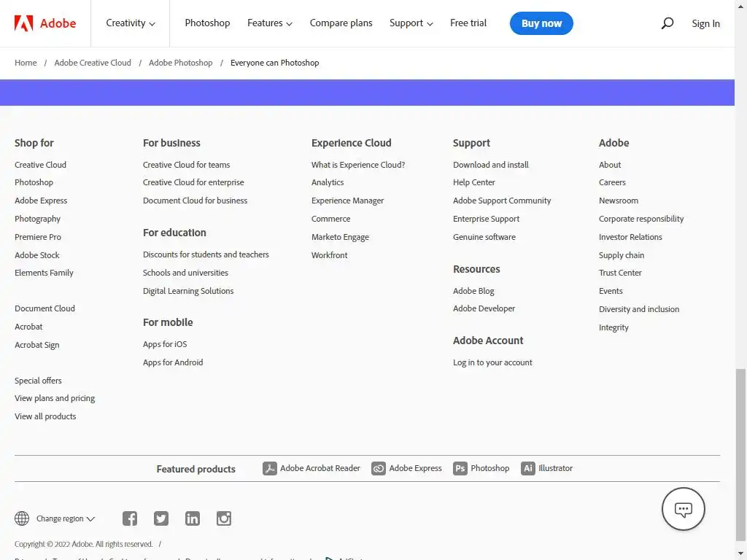Click Sign In at top right
747x560 pixels.
point(705,23)
